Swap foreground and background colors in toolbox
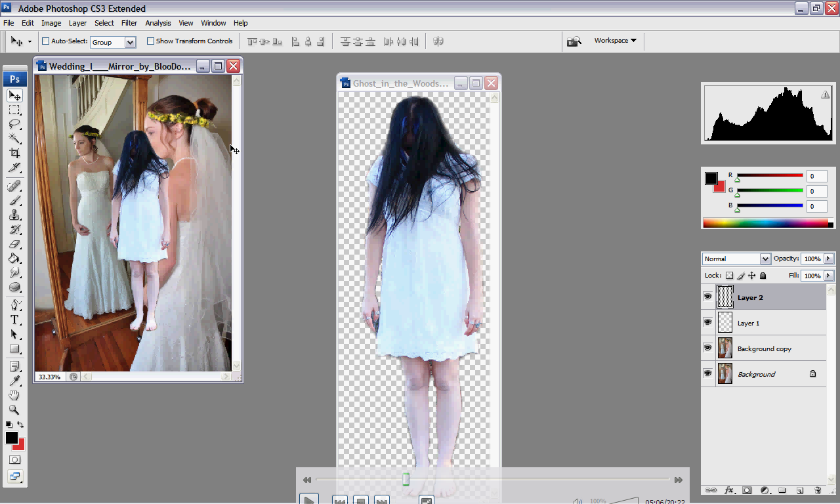 pyautogui.click(x=20, y=425)
